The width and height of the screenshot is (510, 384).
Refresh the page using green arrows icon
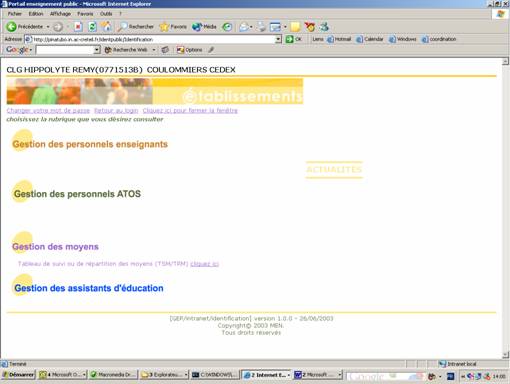pos(92,27)
